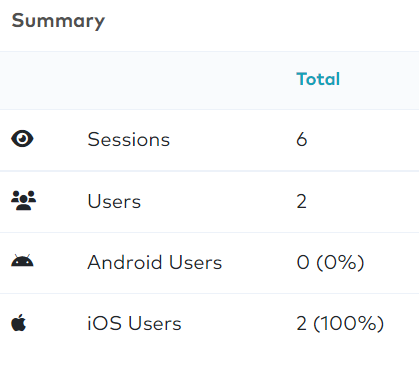
Task: Click the iOS value 2 (100%)
Action: tap(340, 323)
